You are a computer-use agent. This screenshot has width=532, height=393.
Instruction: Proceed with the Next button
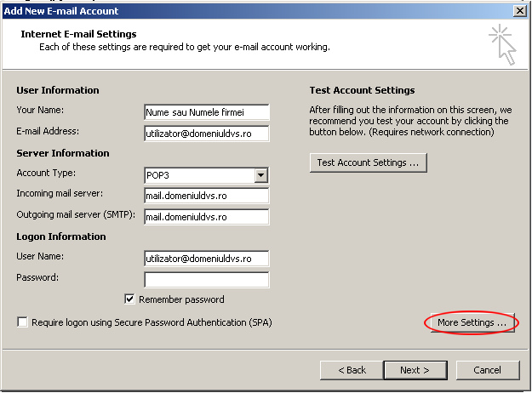(415, 370)
